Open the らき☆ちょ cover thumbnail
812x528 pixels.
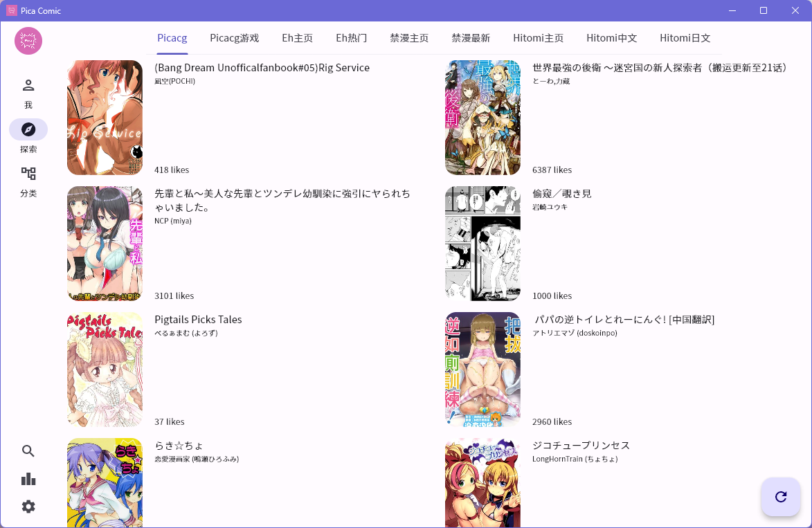coord(105,483)
